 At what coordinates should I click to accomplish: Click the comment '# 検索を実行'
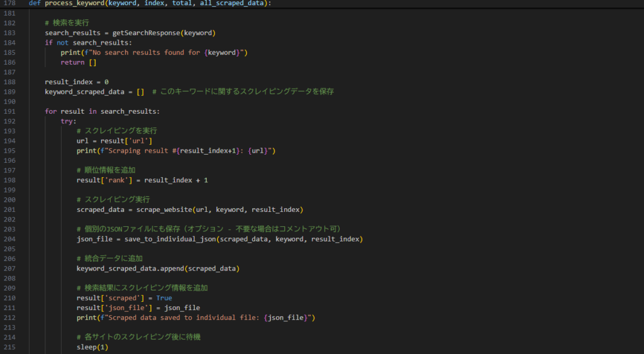(x=67, y=23)
